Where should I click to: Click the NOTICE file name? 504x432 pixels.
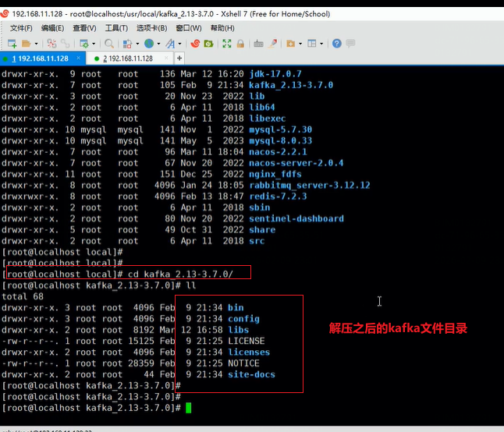pyautogui.click(x=243, y=363)
